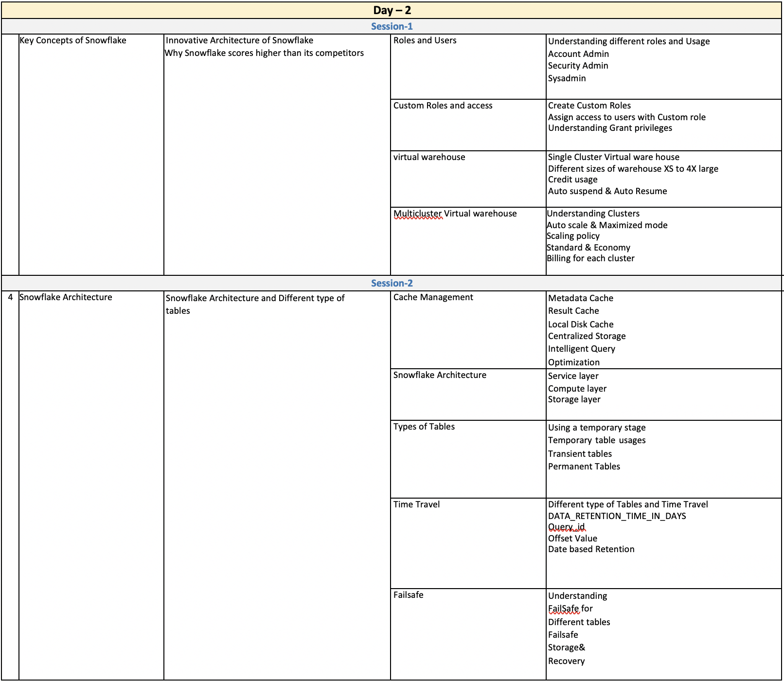This screenshot has height=682, width=784.
Task: Click Auto suspend & Auto Resume line
Action: 607,191
